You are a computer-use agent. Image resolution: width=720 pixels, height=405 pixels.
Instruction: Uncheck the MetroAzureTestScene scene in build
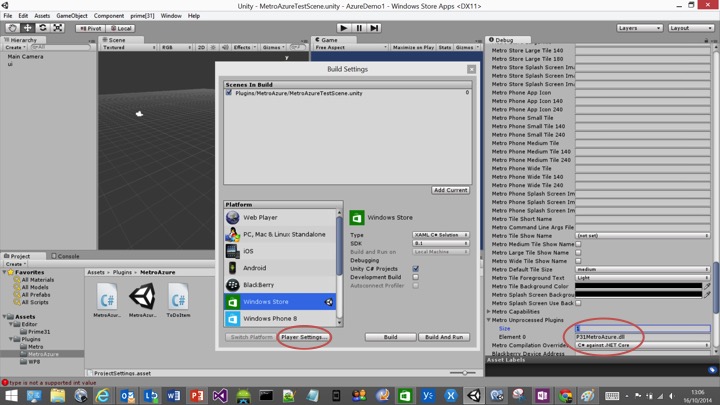coord(229,93)
